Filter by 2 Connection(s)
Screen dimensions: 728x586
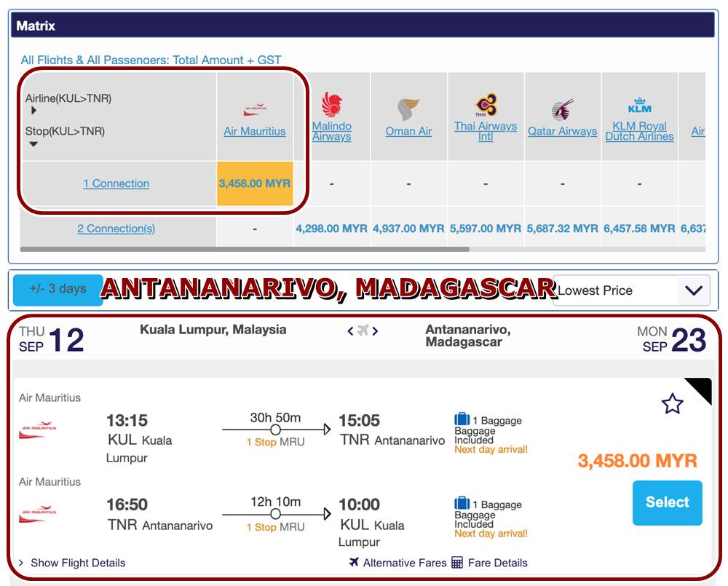point(116,229)
